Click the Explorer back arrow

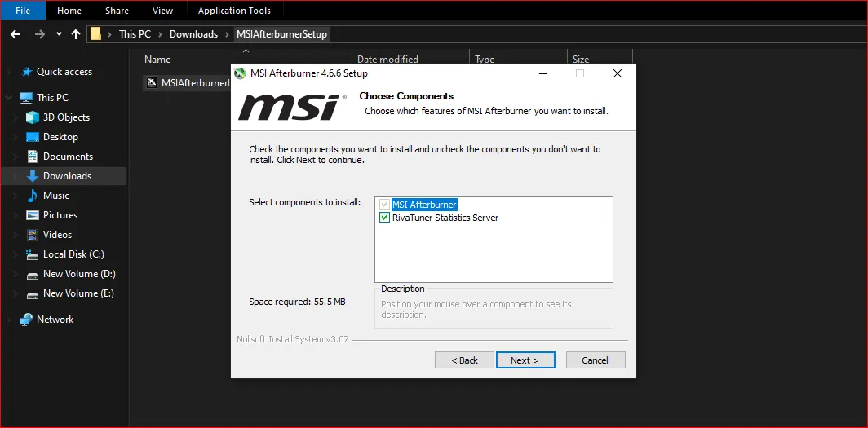15,34
